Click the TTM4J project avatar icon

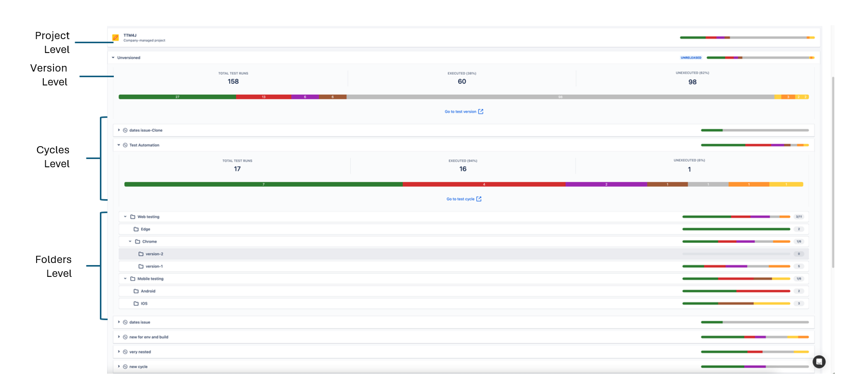point(116,38)
